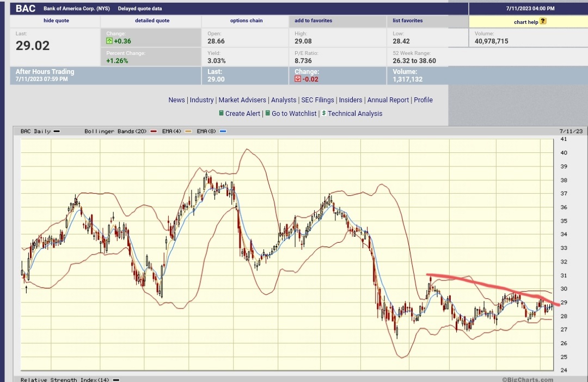Image resolution: width=588 pixels, height=382 pixels.
Task: Click percent change +1.26%
Action: point(117,61)
